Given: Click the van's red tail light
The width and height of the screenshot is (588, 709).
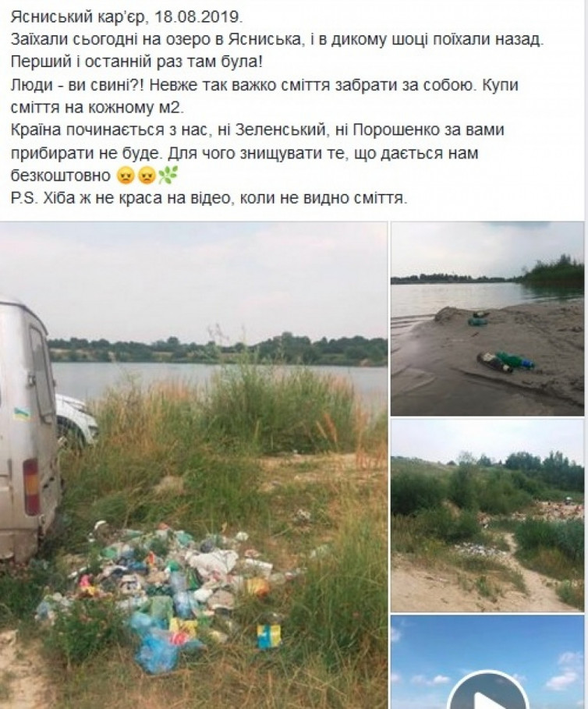Looking at the screenshot, I should point(31,487).
